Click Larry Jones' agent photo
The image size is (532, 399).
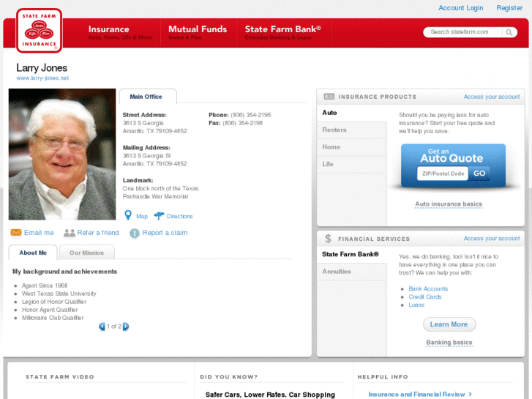point(62,154)
